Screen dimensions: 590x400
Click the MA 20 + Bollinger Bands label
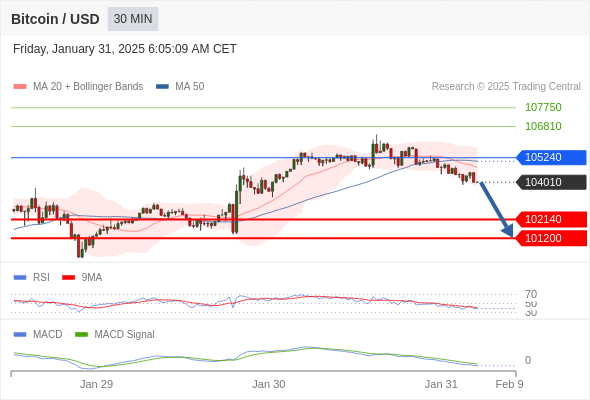pos(88,87)
